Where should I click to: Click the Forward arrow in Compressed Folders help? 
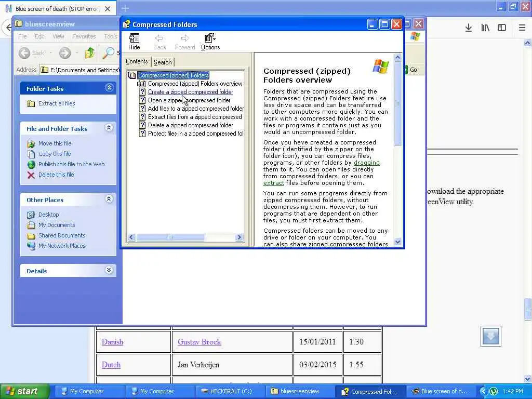tap(185, 42)
